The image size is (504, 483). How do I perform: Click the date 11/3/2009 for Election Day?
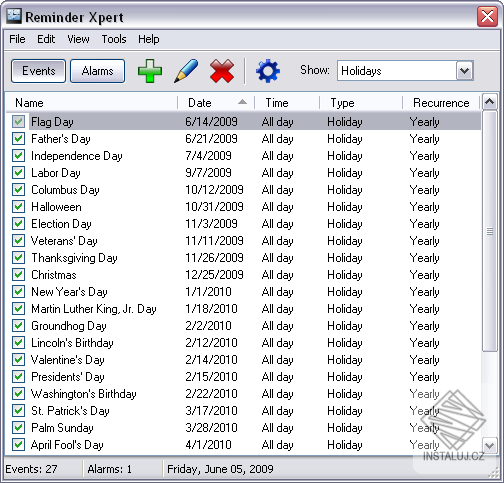211,224
